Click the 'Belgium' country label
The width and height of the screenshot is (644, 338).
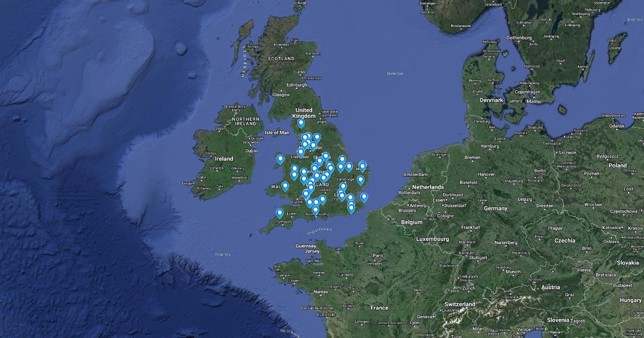pyautogui.click(x=412, y=221)
